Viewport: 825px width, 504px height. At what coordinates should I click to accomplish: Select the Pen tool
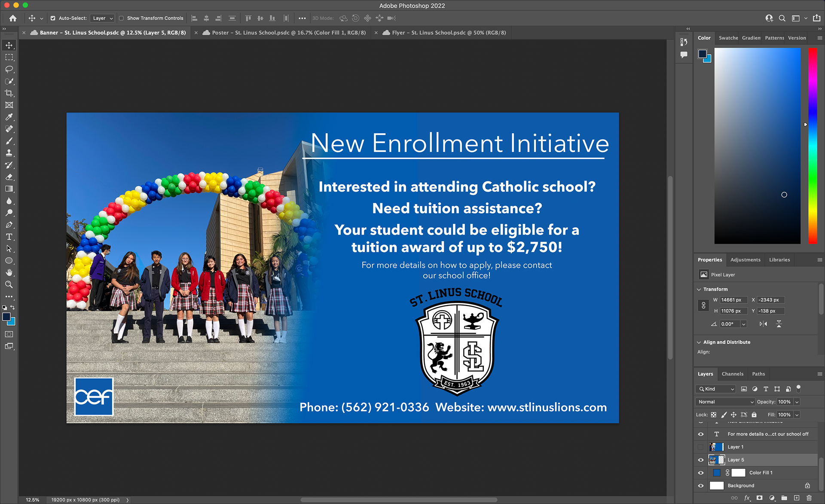pos(9,225)
